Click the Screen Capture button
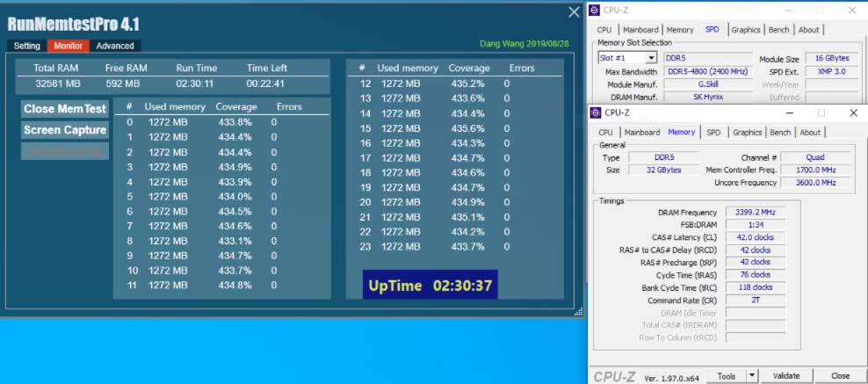 [x=65, y=130]
